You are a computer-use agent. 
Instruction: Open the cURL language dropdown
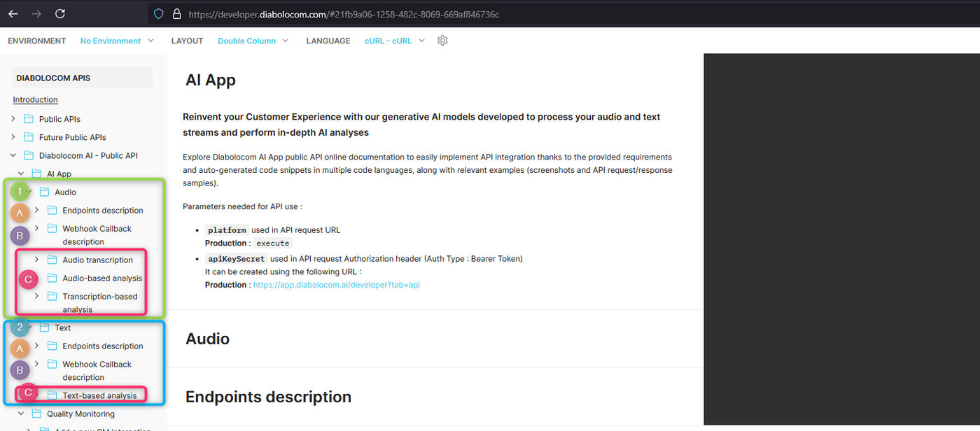394,41
